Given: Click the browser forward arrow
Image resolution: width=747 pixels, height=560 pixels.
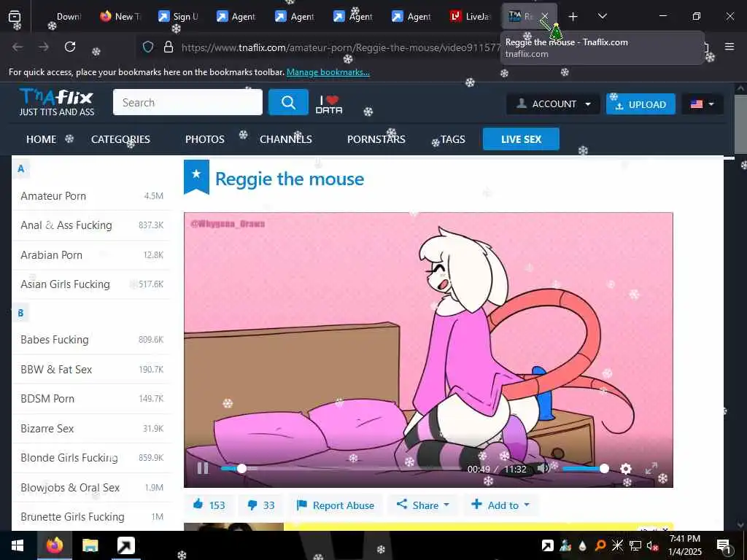Looking at the screenshot, I should tap(43, 47).
